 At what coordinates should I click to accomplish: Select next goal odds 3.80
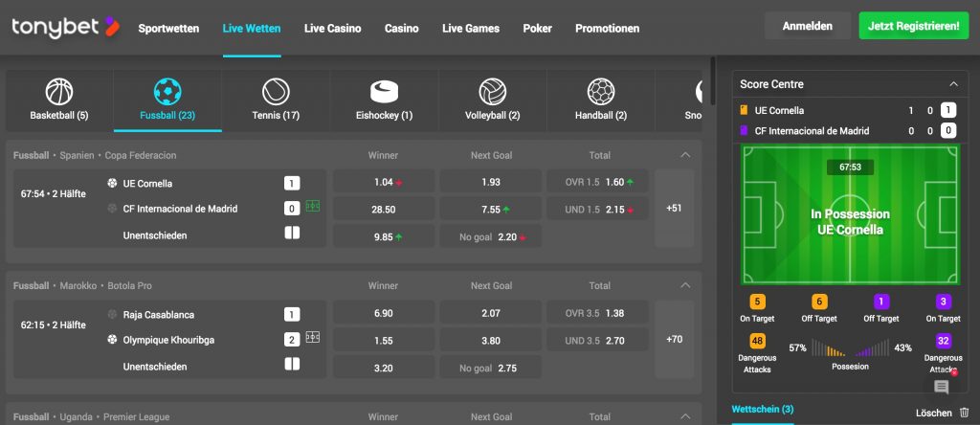coord(491,341)
